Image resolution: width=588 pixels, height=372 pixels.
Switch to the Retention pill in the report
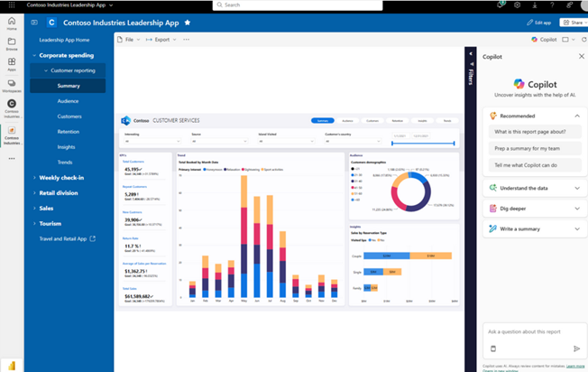click(397, 120)
